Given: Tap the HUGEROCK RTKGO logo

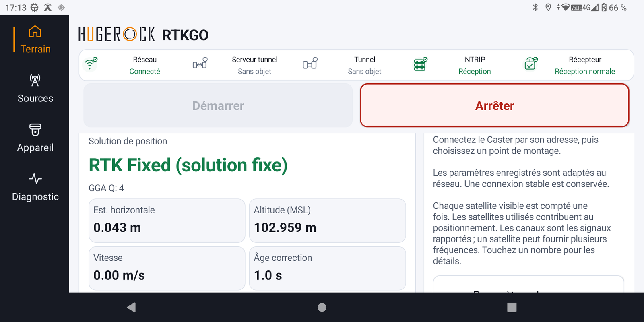Looking at the screenshot, I should coord(143,35).
